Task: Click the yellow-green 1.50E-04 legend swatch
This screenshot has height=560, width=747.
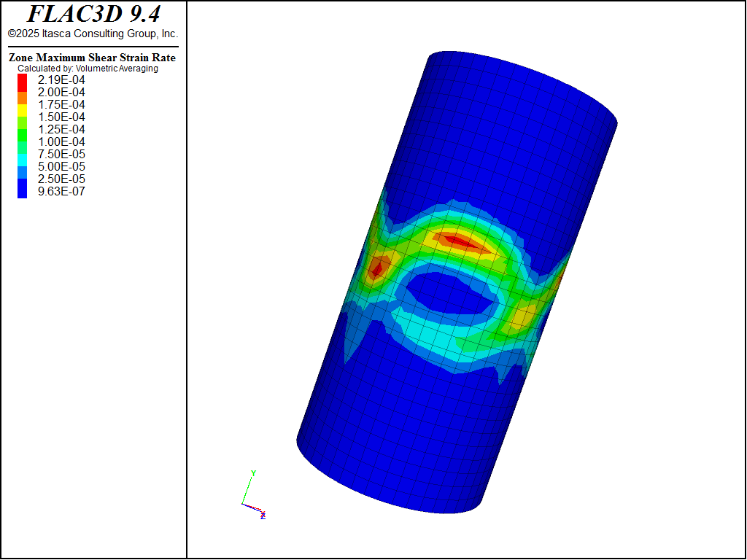Action: (23, 122)
